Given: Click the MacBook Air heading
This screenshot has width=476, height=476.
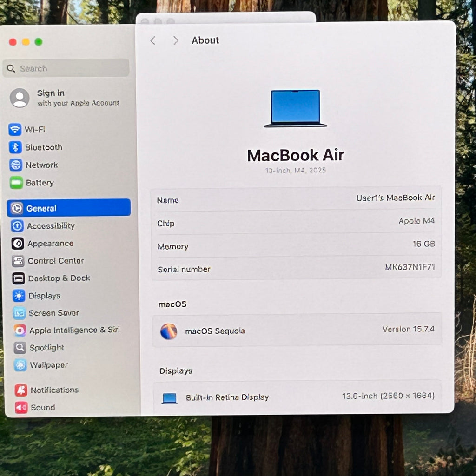Looking at the screenshot, I should tap(296, 155).
